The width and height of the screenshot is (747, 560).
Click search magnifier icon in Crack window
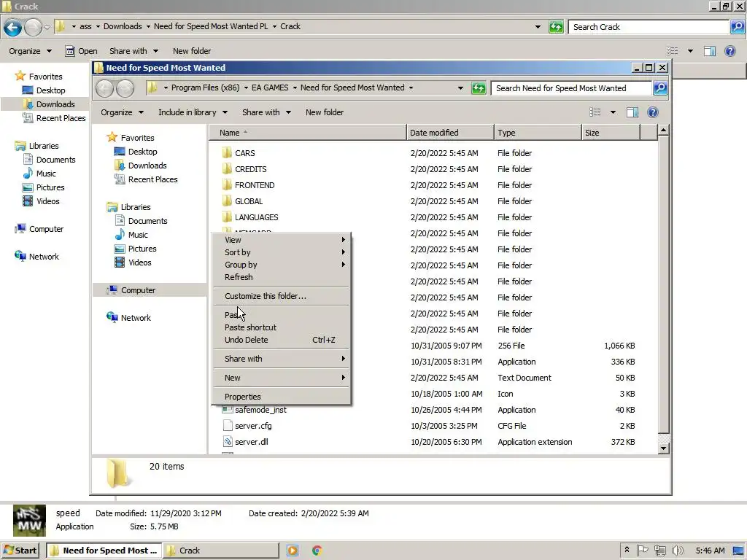click(x=737, y=27)
